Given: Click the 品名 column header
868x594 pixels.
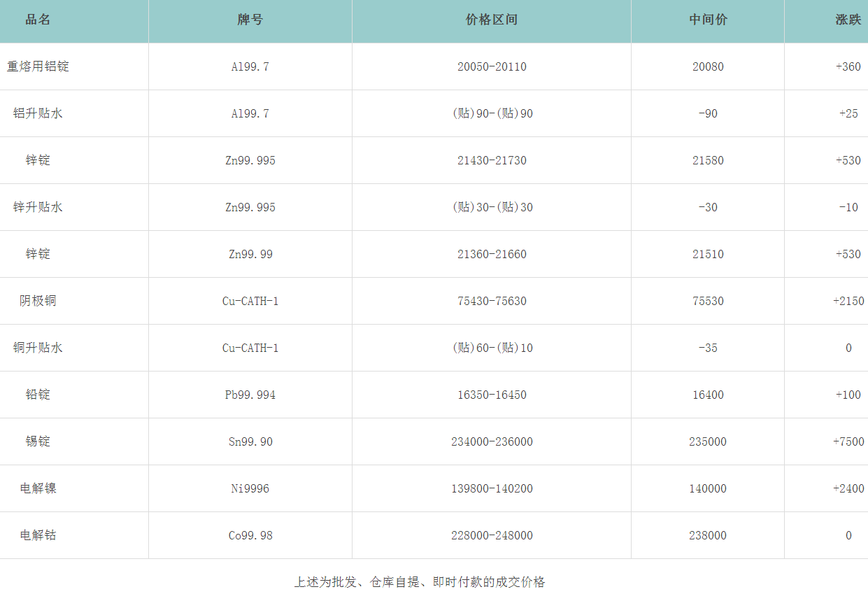Looking at the screenshot, I should click(x=38, y=20).
